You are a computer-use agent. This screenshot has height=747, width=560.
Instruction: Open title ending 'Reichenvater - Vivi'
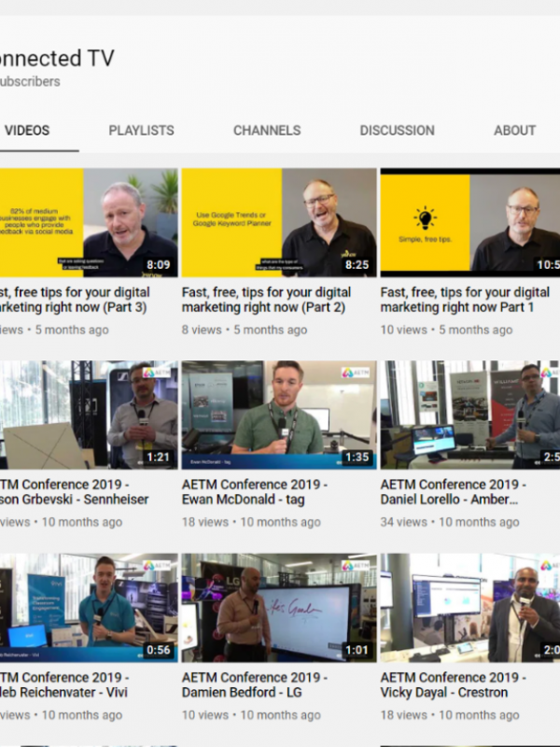click(x=64, y=685)
